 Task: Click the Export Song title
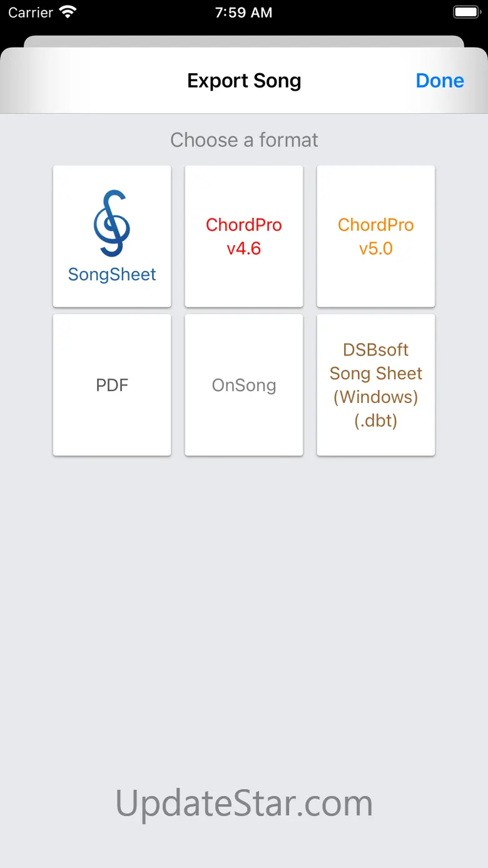(x=244, y=81)
